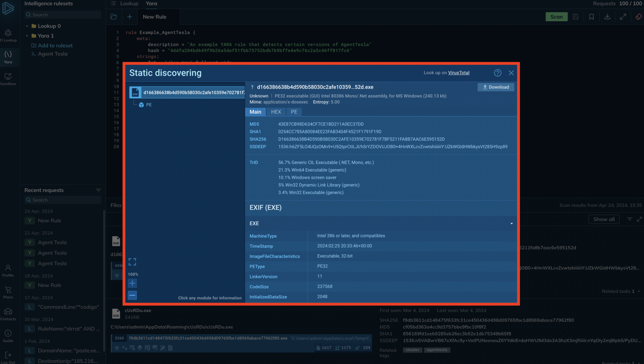Click the zoom-in plus control in the dialog
The width and height of the screenshot is (644, 364).
click(132, 283)
